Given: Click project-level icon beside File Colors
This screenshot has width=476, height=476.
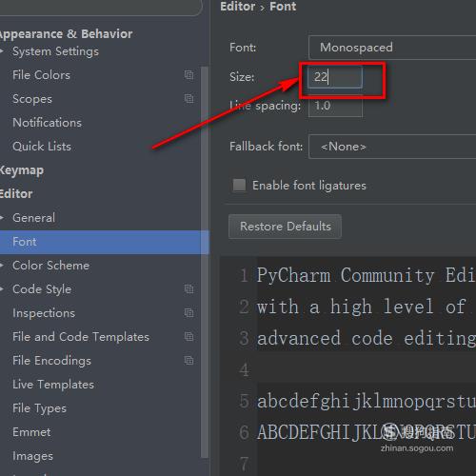Looking at the screenshot, I should point(188,75).
